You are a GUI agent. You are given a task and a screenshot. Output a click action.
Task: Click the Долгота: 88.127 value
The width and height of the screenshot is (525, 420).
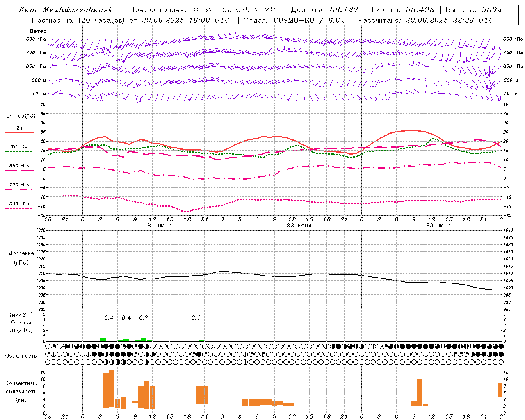coord(324,10)
